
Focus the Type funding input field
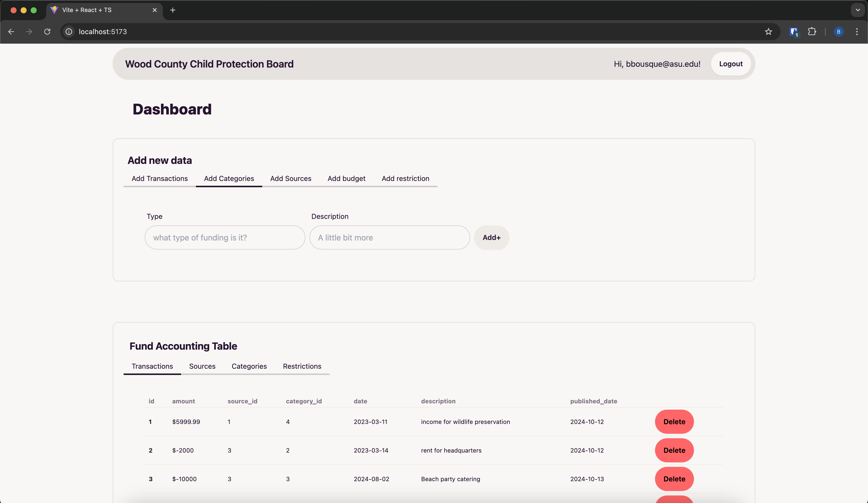point(225,237)
